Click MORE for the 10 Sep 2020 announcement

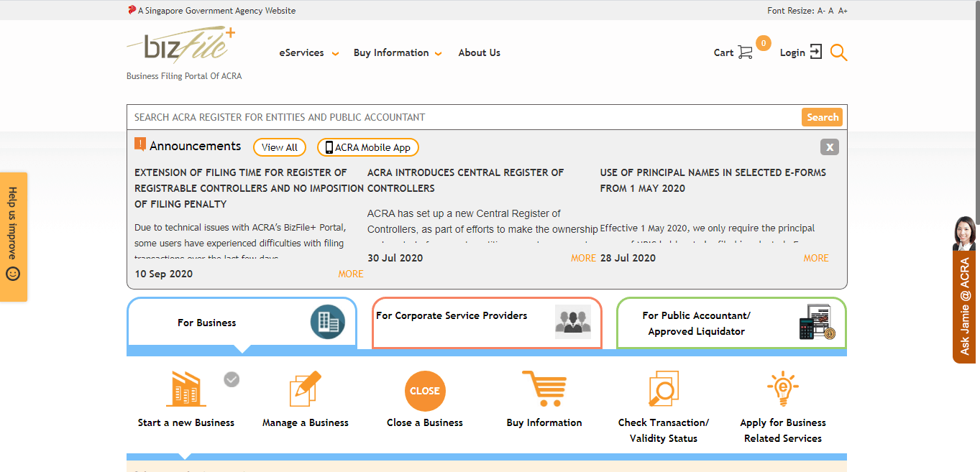(x=351, y=274)
